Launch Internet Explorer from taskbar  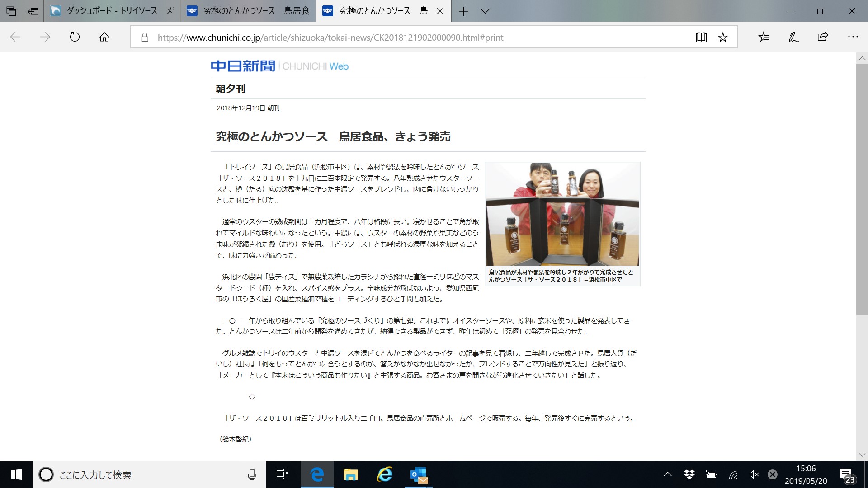pyautogui.click(x=384, y=474)
